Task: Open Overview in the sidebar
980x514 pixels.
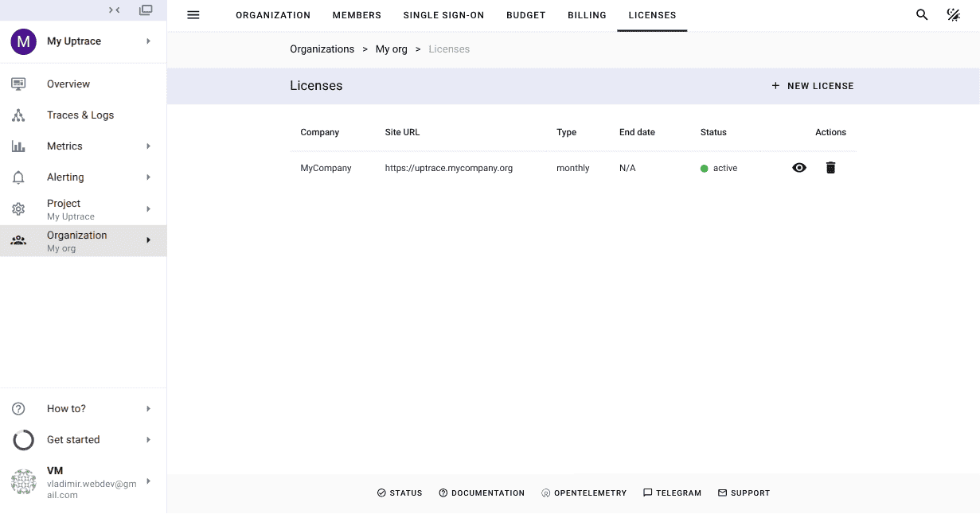Action: [68, 84]
